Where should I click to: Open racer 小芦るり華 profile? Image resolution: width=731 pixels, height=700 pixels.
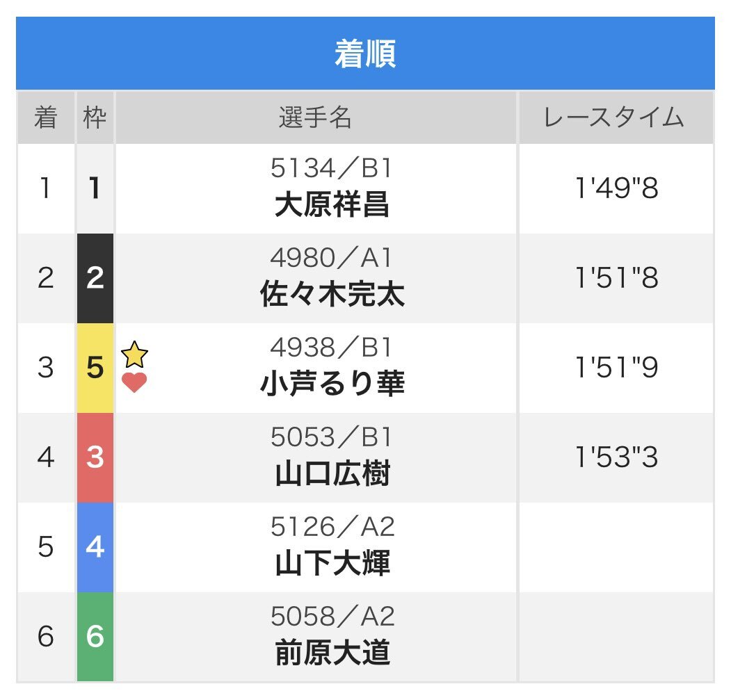point(332,384)
